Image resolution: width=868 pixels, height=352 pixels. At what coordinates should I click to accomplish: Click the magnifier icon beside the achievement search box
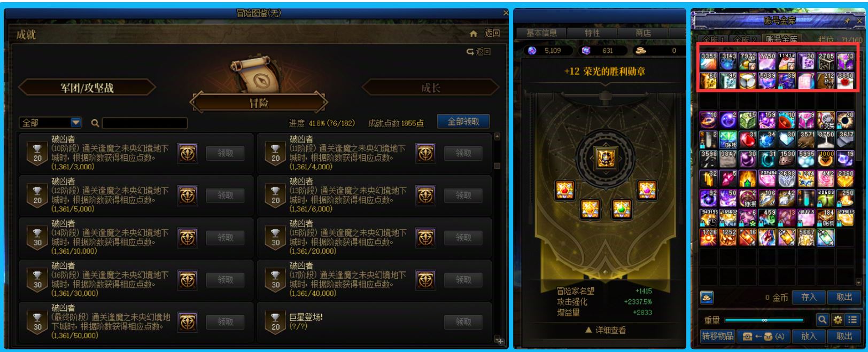[95, 123]
